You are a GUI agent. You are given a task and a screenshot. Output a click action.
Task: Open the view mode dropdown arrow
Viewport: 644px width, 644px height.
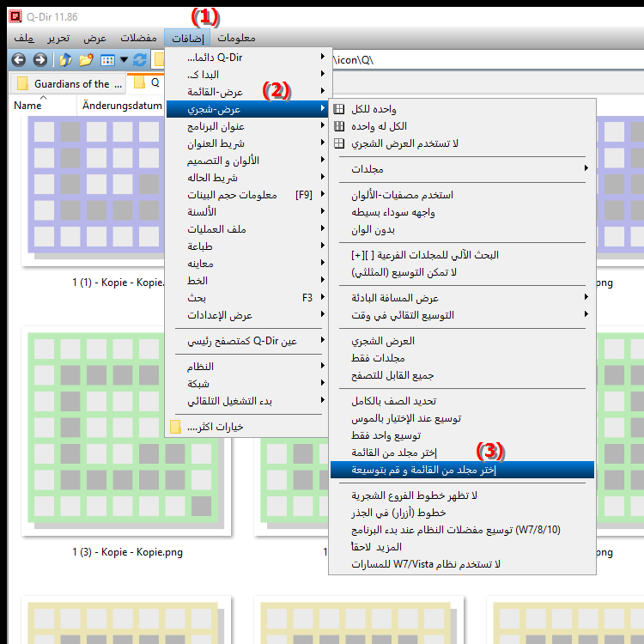[124, 60]
